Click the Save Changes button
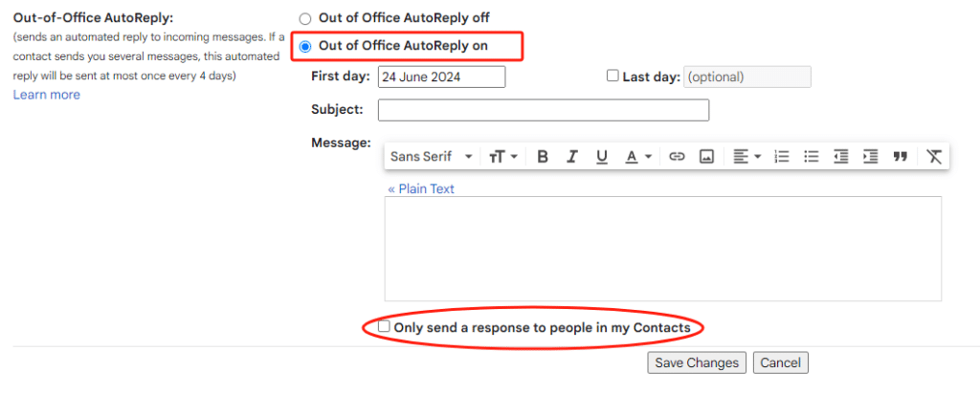Screen dimensions: 980x395 (x=697, y=362)
